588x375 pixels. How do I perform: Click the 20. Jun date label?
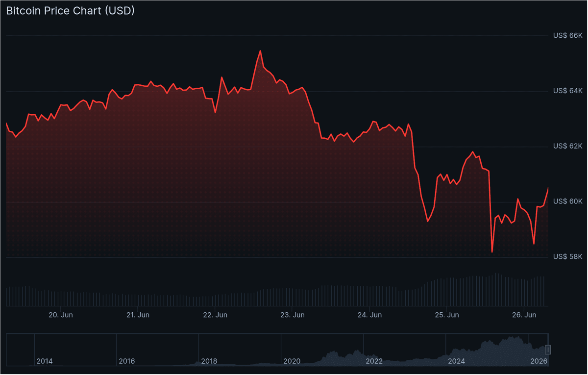pyautogui.click(x=61, y=315)
